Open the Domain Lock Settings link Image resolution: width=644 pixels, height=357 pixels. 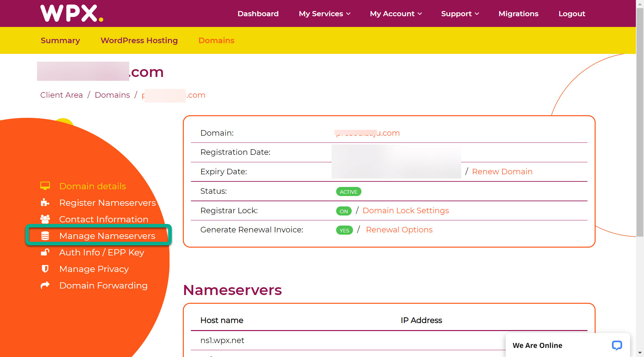point(406,211)
